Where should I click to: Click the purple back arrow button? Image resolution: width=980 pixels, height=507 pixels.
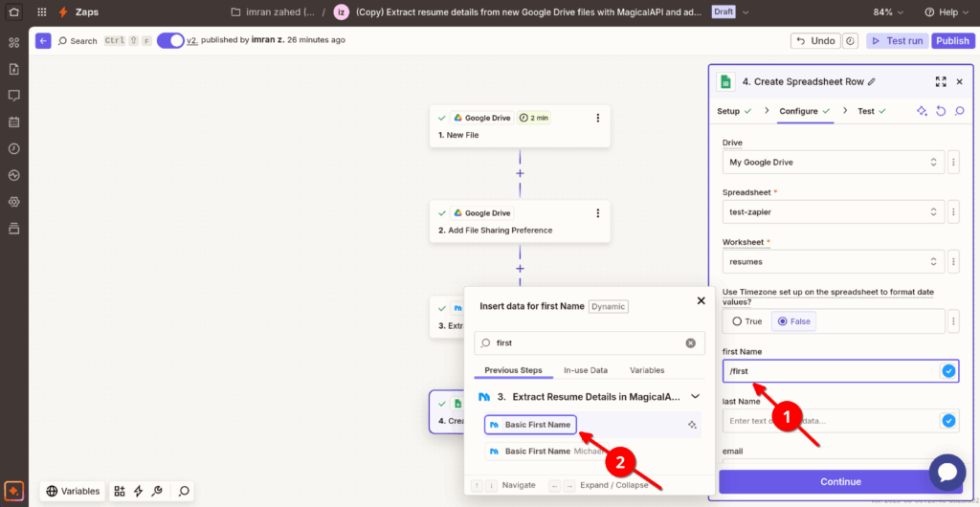pos(43,40)
